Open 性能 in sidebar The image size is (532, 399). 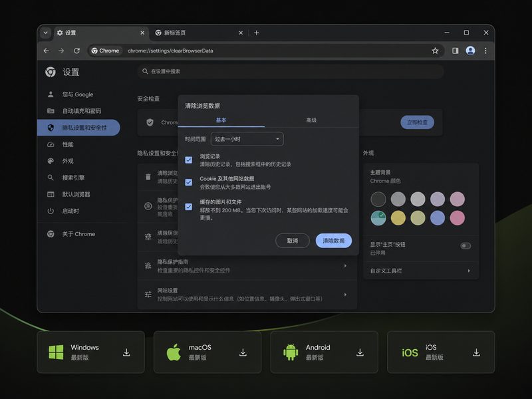(x=78, y=144)
